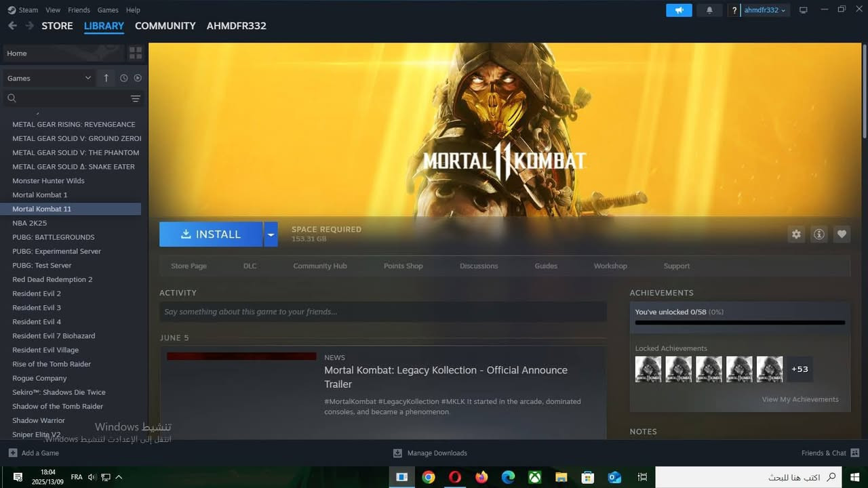Click the game info icon

click(819, 234)
